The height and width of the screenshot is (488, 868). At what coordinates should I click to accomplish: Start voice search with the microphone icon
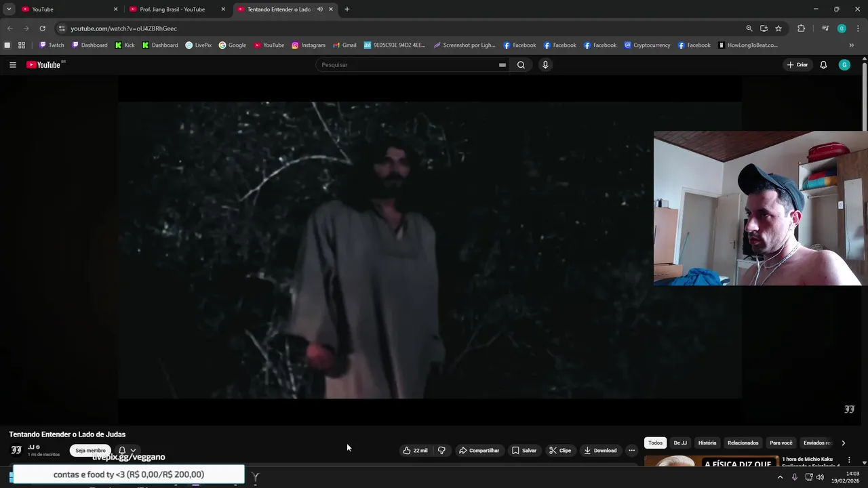coord(545,65)
